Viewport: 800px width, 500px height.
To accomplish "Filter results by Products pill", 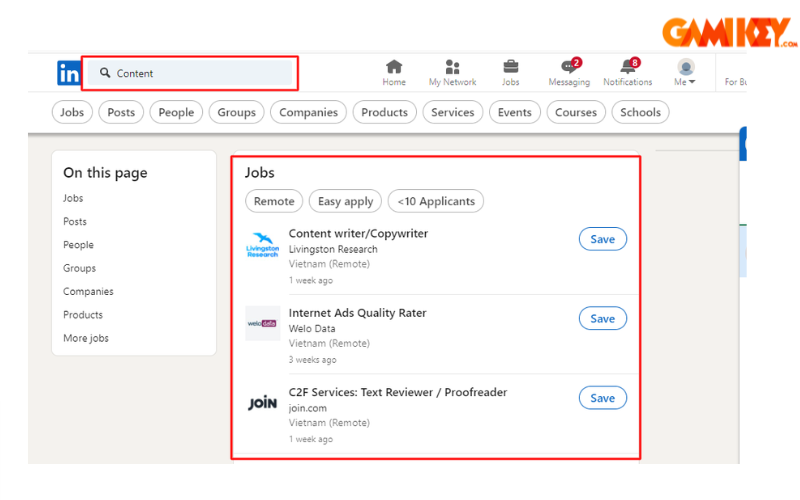I will click(385, 112).
